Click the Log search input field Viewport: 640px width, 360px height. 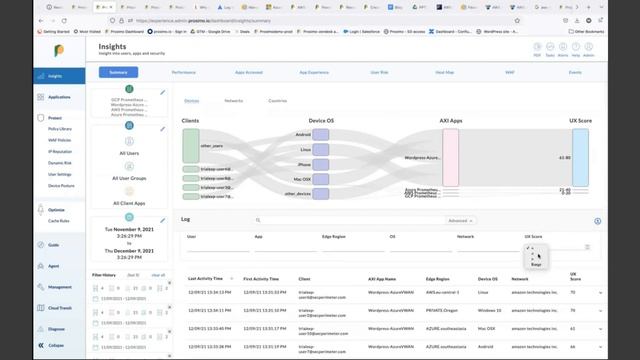pos(349,220)
